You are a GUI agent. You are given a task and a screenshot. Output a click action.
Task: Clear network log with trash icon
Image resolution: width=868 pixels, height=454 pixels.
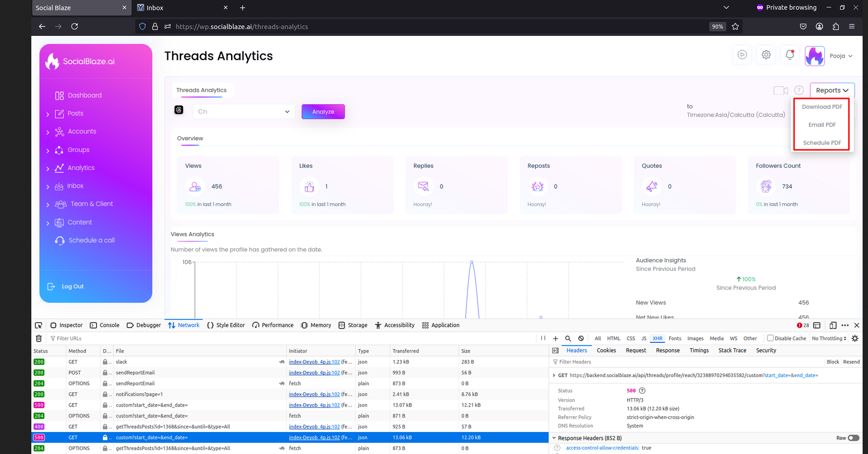pyautogui.click(x=39, y=338)
